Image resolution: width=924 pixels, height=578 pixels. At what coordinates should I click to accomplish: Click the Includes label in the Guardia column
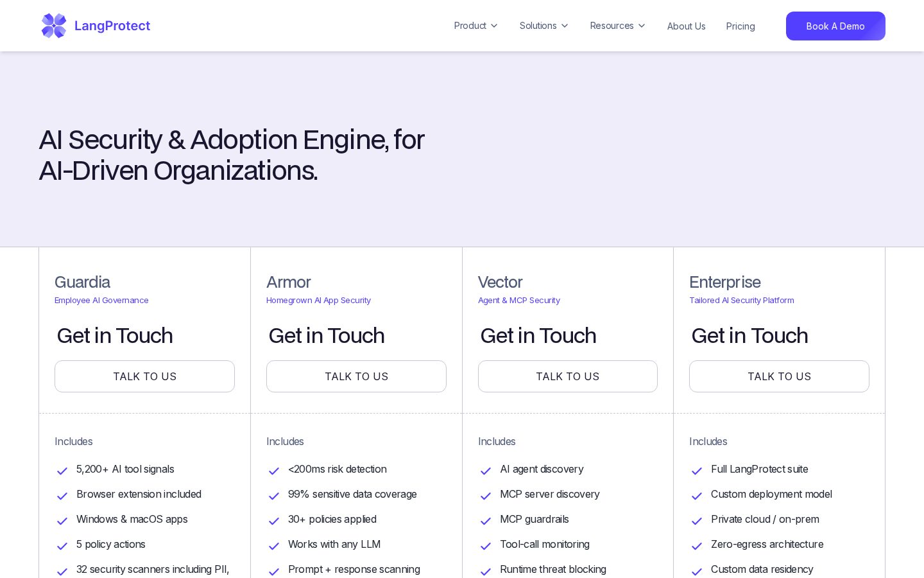[74, 442]
